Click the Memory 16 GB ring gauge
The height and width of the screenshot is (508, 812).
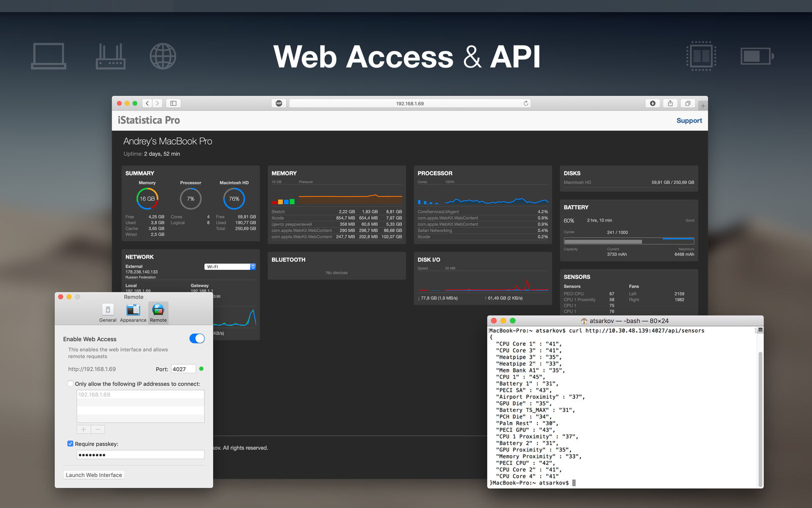coord(147,199)
